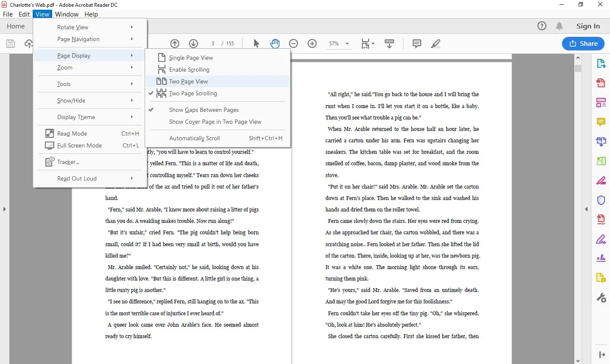610x364 pixels.
Task: Select checked Two Page Scrolling option
Action: click(x=218, y=93)
